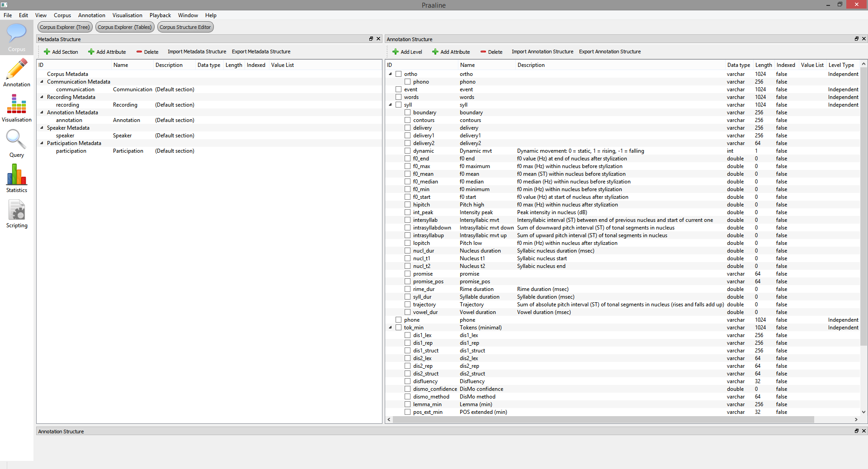
Task: Tick the ortho level checkbox
Action: [x=398, y=74]
